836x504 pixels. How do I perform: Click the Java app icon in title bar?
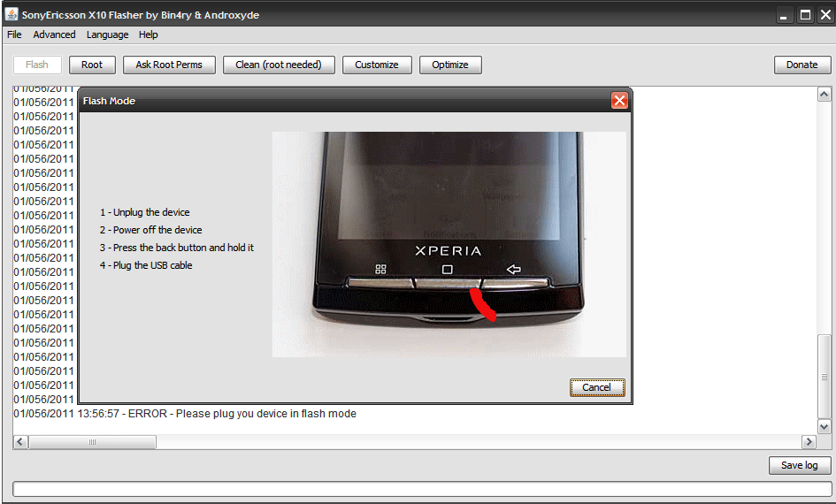point(12,14)
